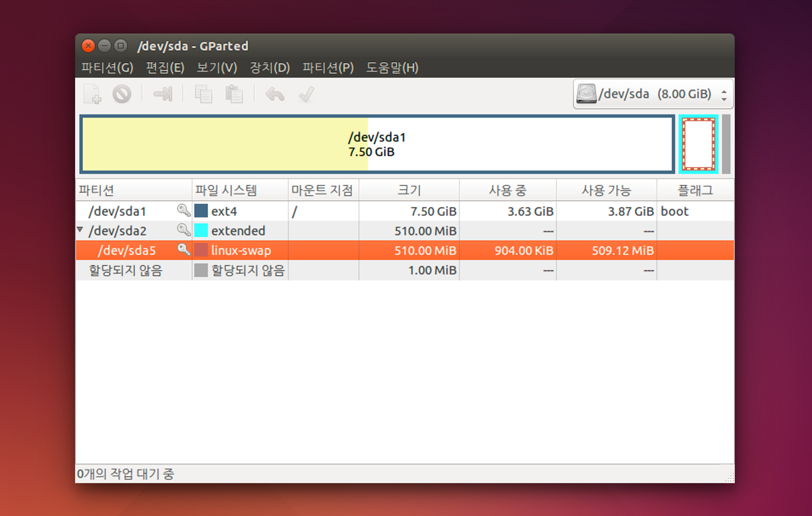Click the ext4 blue color swatch

201,211
